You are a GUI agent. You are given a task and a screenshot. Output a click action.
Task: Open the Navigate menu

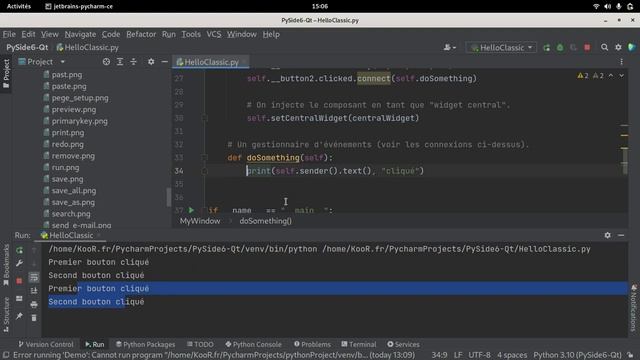click(80, 34)
